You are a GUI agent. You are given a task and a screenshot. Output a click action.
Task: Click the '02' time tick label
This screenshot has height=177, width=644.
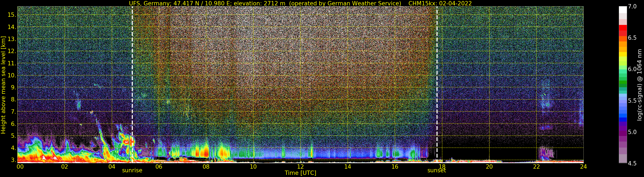(65, 166)
